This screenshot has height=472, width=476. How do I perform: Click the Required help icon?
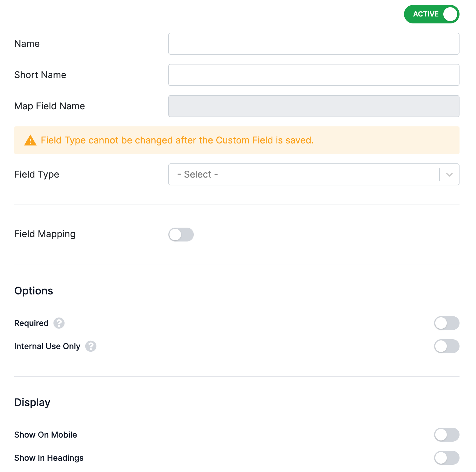59,323
